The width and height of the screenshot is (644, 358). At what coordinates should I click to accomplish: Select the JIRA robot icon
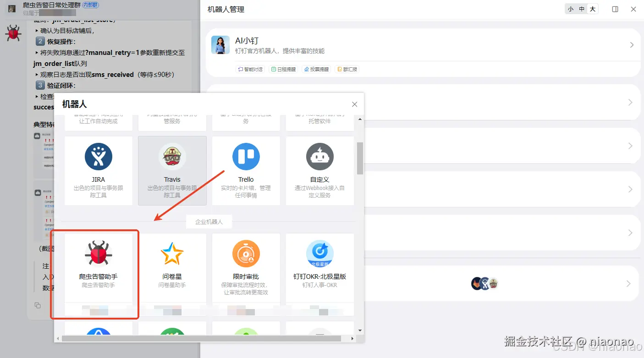click(x=98, y=157)
